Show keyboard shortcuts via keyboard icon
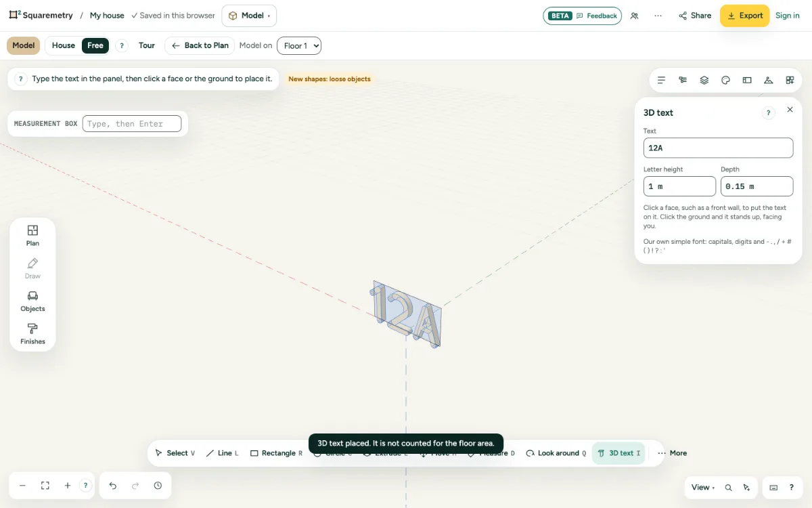This screenshot has height=508, width=812. (774, 488)
